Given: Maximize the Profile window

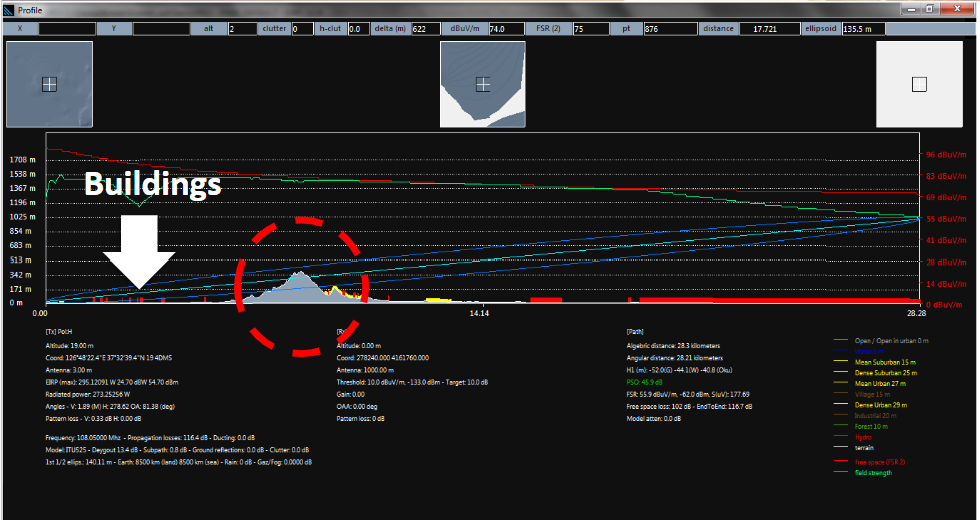Looking at the screenshot, I should 931,8.
